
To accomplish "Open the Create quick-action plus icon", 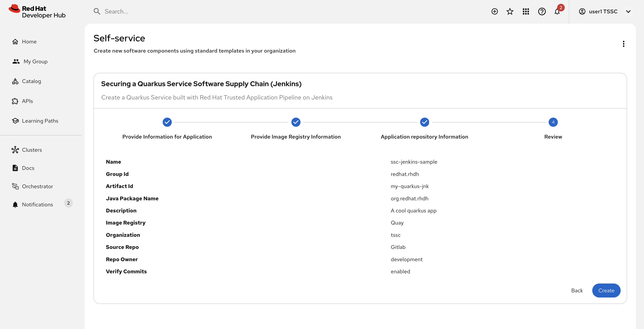I will pos(495,11).
